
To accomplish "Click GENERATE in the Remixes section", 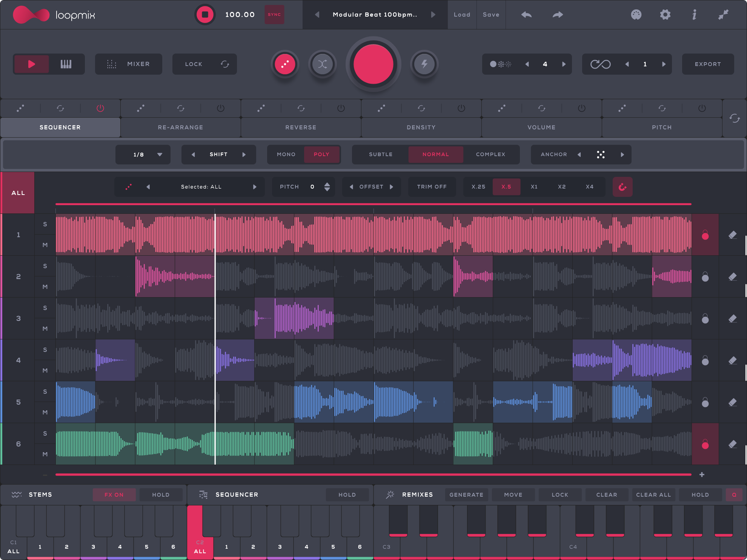I will pyautogui.click(x=466, y=494).
